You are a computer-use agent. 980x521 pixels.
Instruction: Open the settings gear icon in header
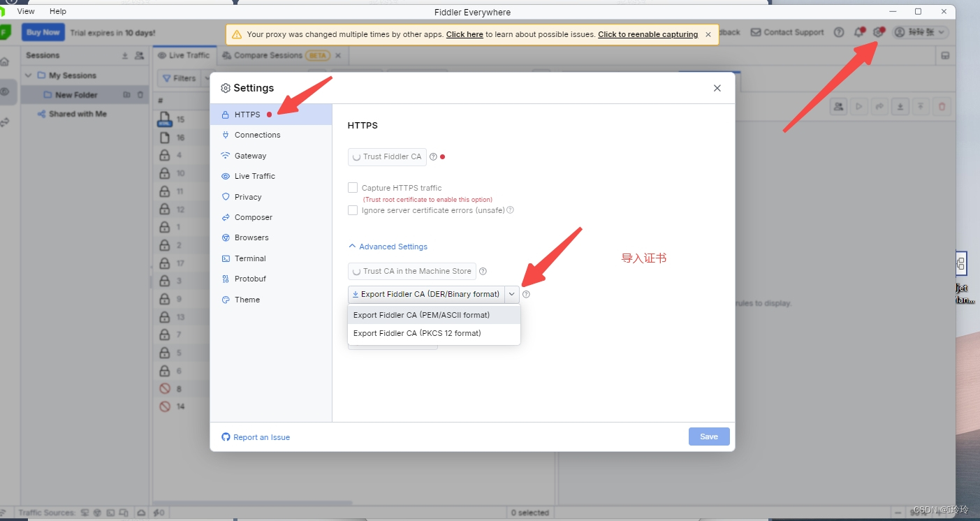(878, 32)
